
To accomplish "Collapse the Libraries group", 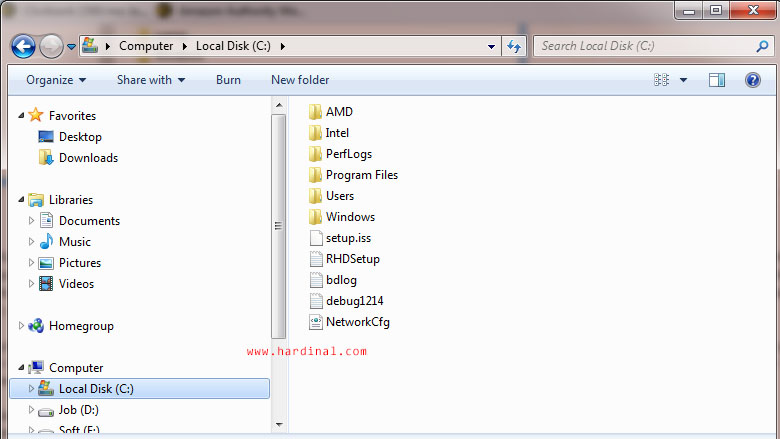I will point(21,199).
